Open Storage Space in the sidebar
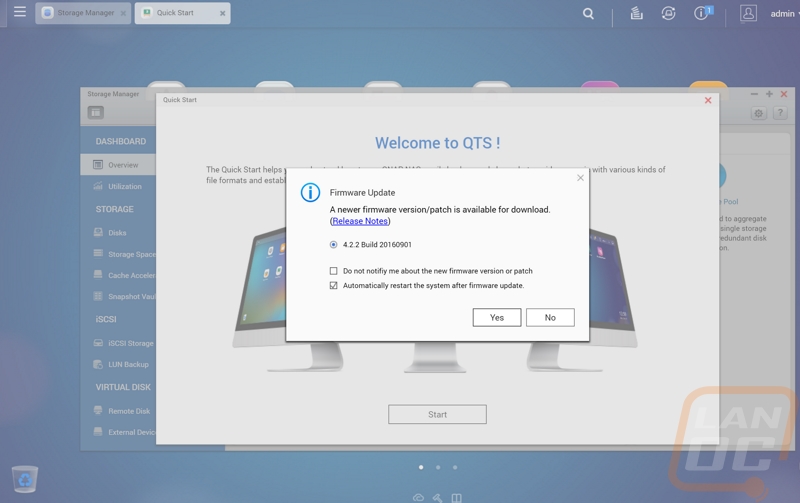The image size is (800, 503). pyautogui.click(x=118, y=254)
